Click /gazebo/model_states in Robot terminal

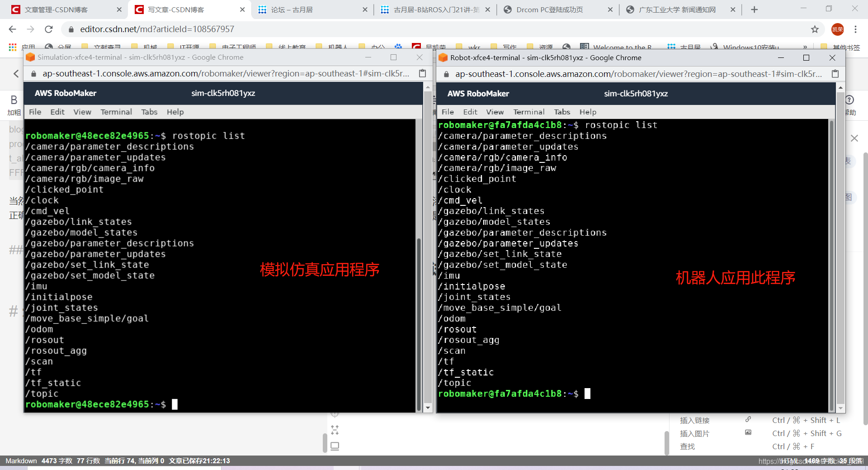pos(494,222)
